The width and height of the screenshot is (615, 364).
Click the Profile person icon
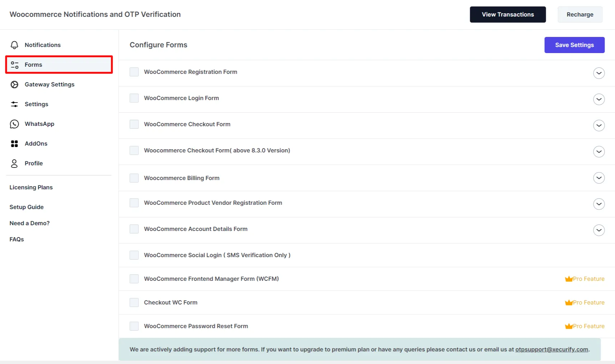coord(14,163)
